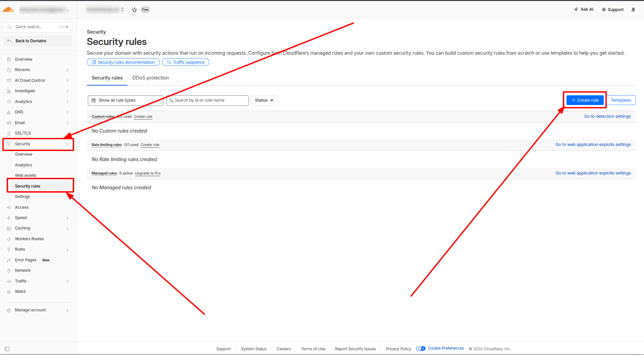Click the Upgrade to Pro link

[x=148, y=173]
